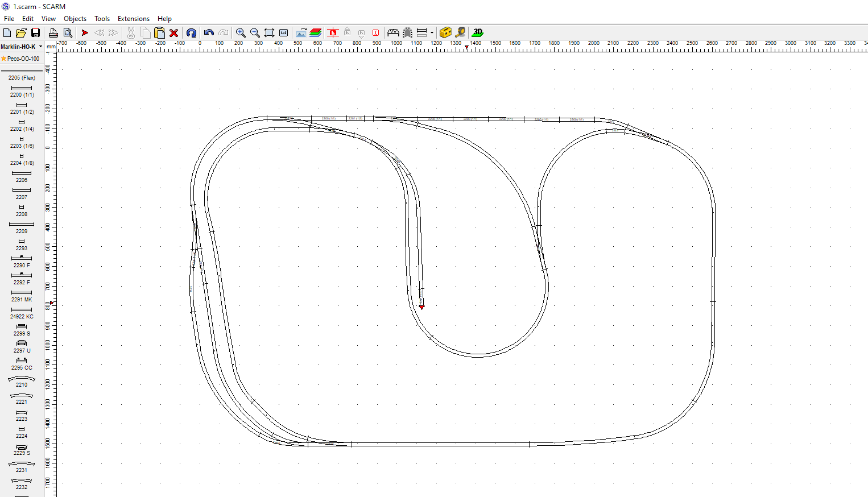Select the tunnel tool icon
This screenshot has height=497, width=868.
point(407,33)
